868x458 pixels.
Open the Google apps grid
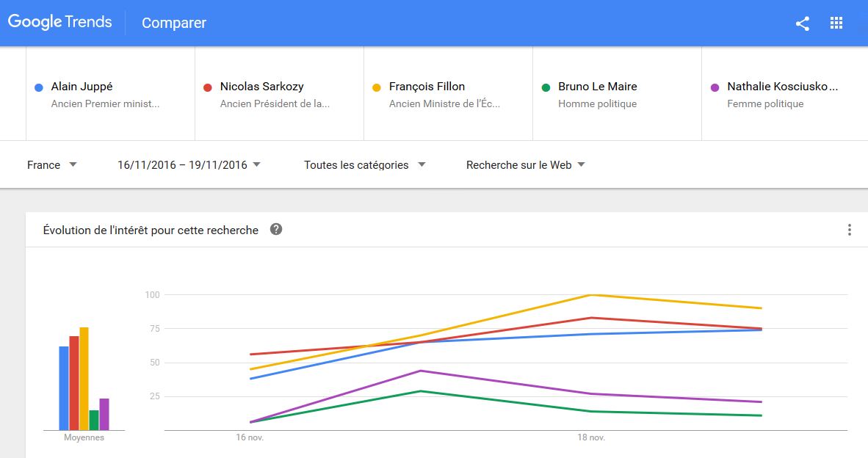[x=836, y=23]
